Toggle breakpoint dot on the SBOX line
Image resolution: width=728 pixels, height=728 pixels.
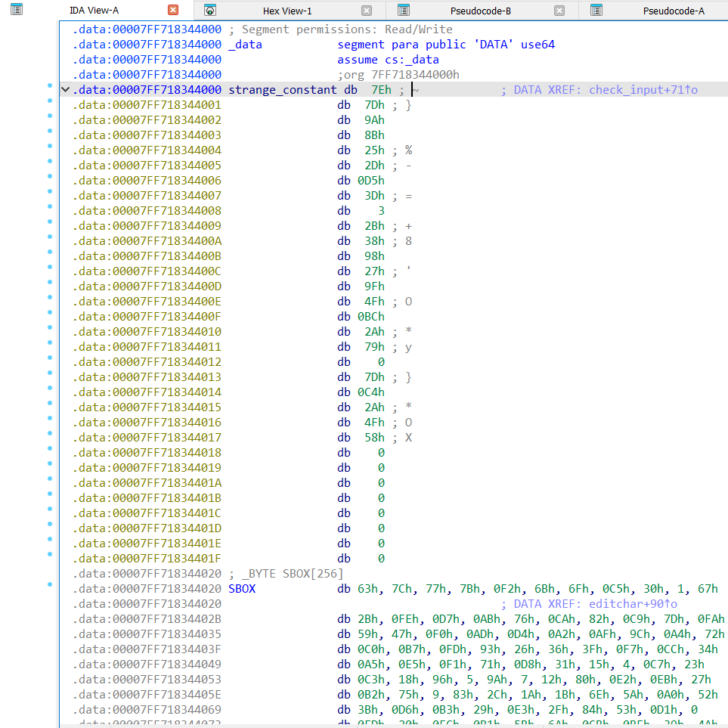coord(50,585)
